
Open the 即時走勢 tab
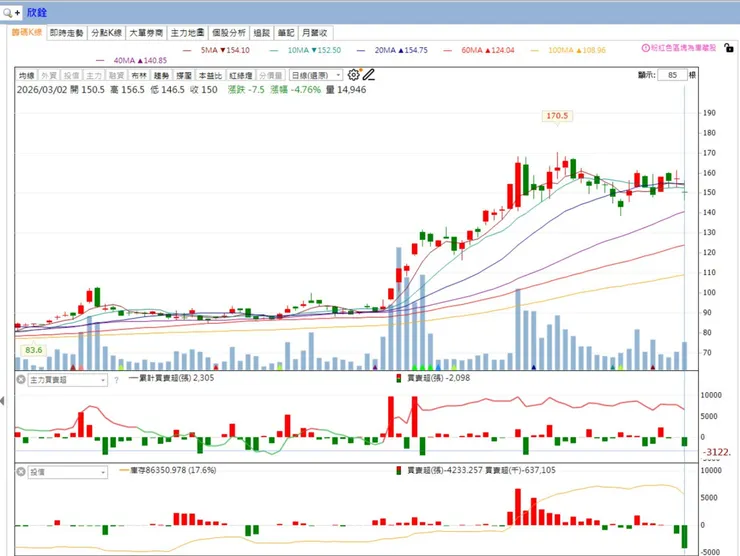pyautogui.click(x=67, y=33)
